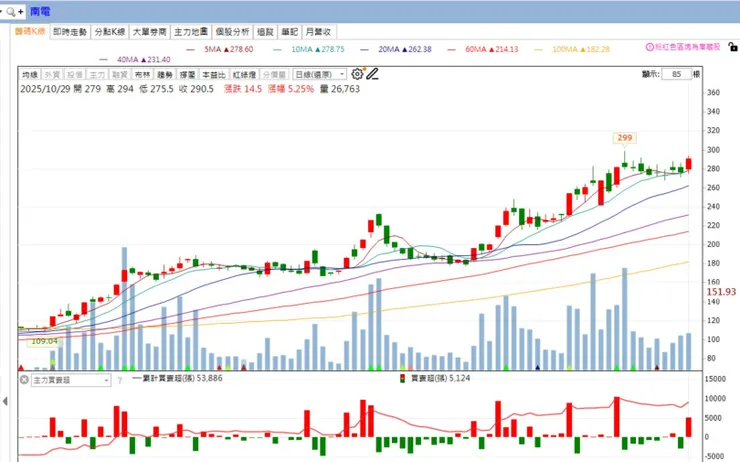
Task: Click left-pointing triangle at left edge
Action: [5, 402]
